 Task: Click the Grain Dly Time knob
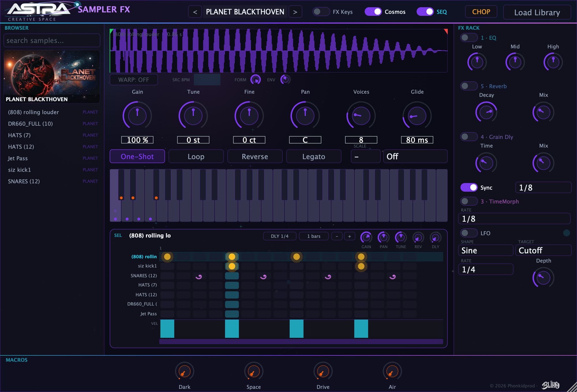click(x=486, y=163)
